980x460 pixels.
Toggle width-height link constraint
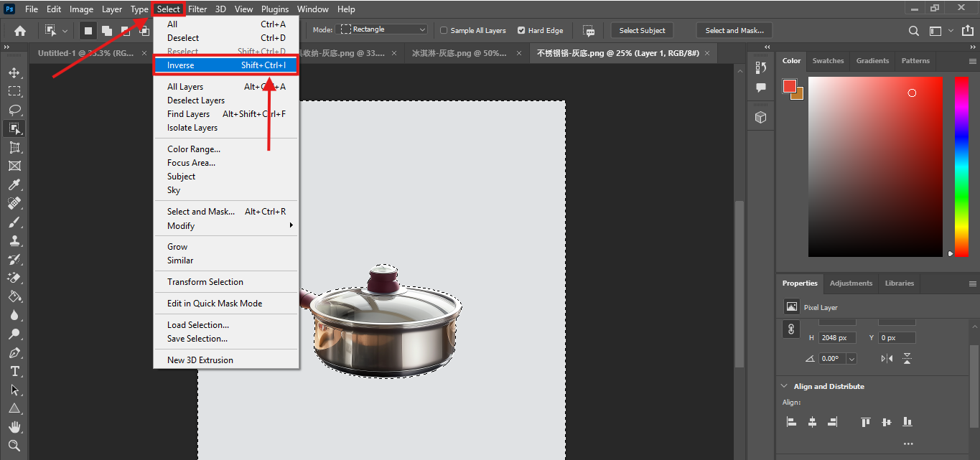coord(791,329)
